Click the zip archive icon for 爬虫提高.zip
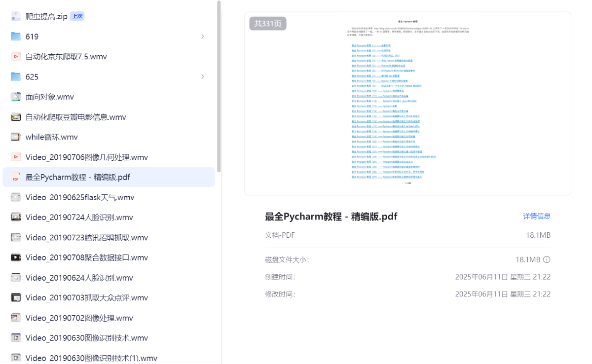592x364 pixels. [x=16, y=16]
